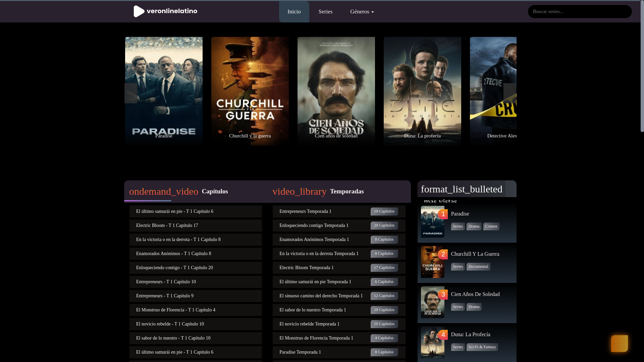
Task: Open the Paradise poster in carousel
Action: pos(164,91)
